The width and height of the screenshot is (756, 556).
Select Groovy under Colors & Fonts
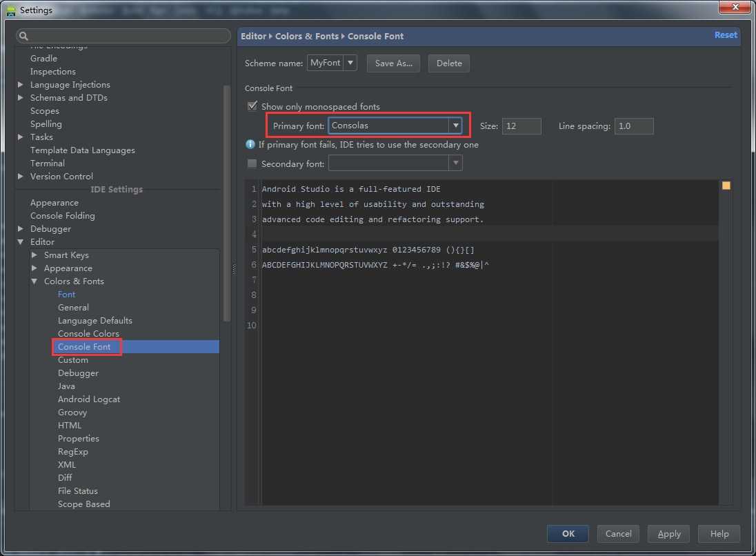72,413
